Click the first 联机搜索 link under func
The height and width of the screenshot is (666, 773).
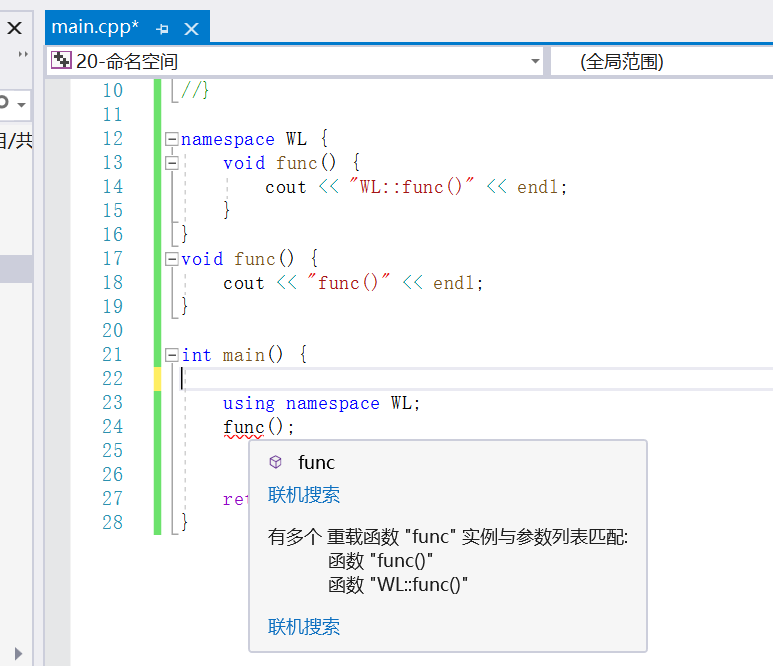coord(304,495)
